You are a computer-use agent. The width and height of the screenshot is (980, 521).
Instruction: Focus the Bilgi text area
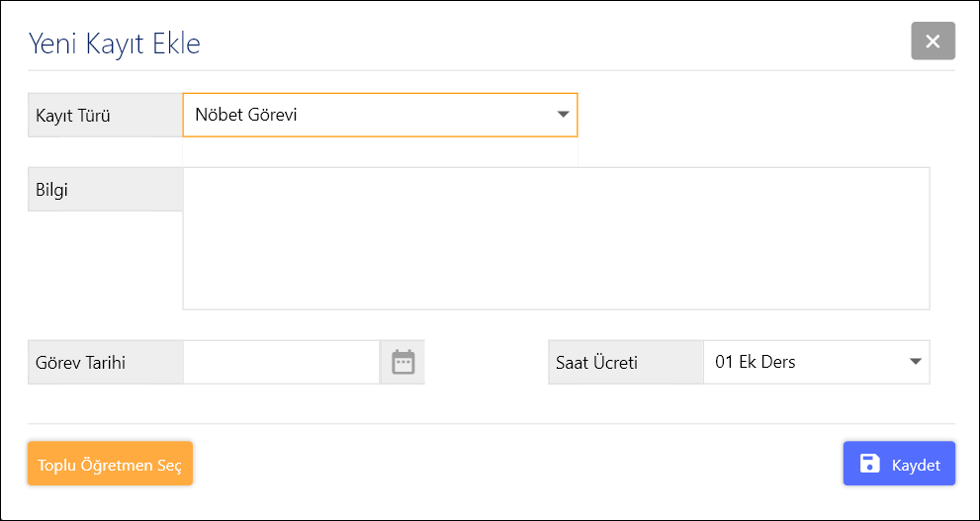coord(556,238)
